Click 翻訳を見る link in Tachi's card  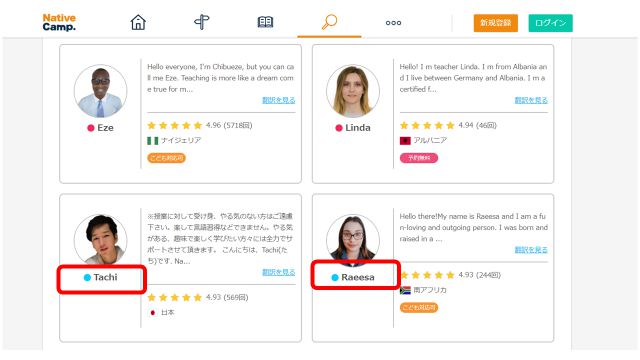click(x=278, y=272)
